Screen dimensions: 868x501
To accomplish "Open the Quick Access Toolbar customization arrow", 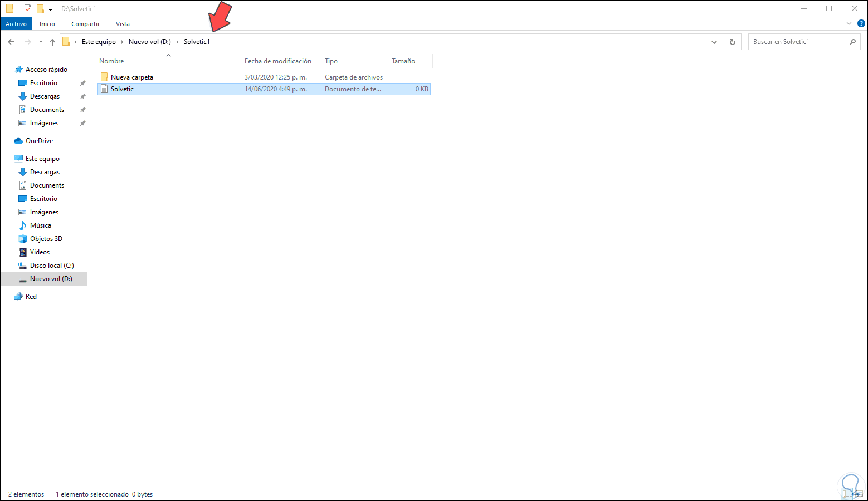I will (x=50, y=8).
